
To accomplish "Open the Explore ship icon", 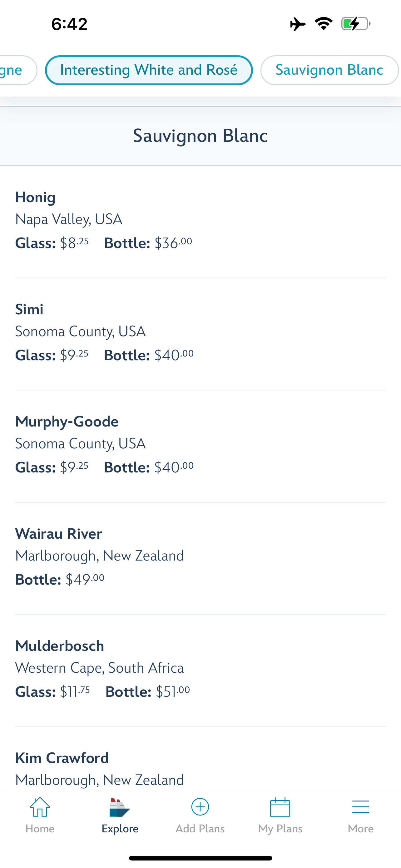I will (120, 808).
